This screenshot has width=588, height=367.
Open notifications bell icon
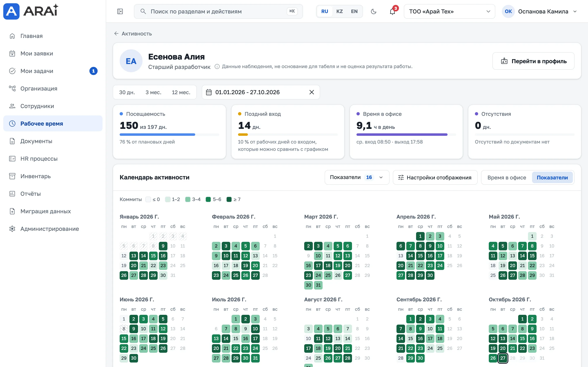[392, 11]
